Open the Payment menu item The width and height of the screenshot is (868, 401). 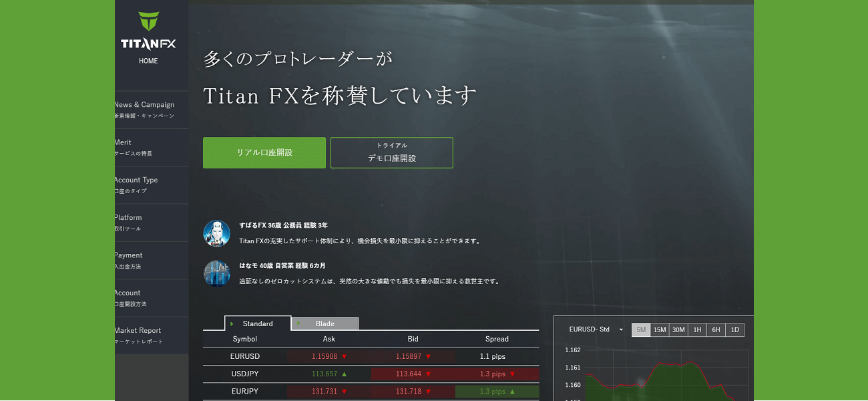click(152, 261)
